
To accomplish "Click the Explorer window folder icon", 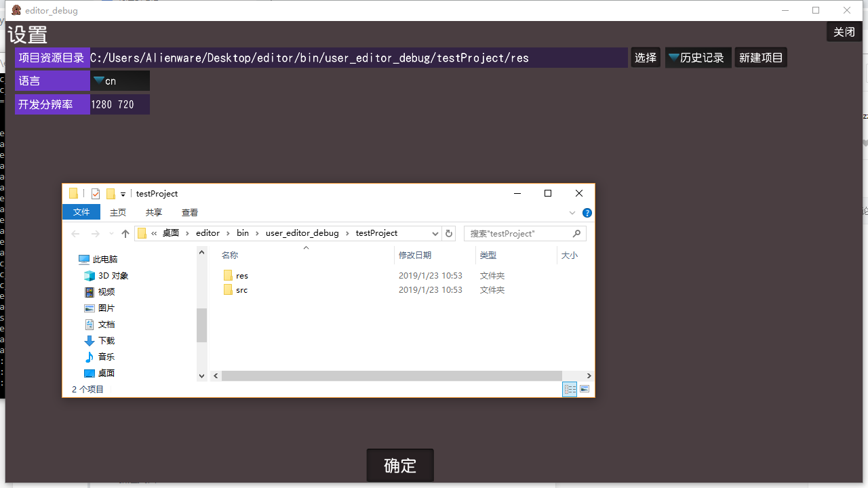I will click(x=73, y=194).
